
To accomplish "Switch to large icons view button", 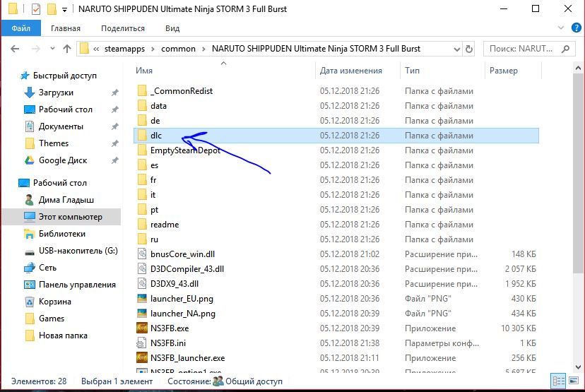I will pyautogui.click(x=574, y=381).
